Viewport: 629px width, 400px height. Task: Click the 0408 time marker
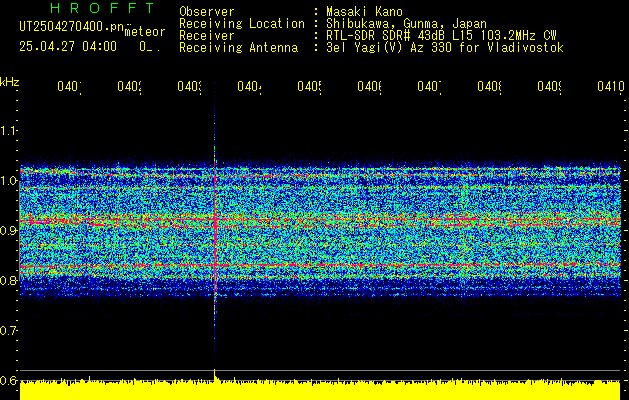[x=489, y=86]
